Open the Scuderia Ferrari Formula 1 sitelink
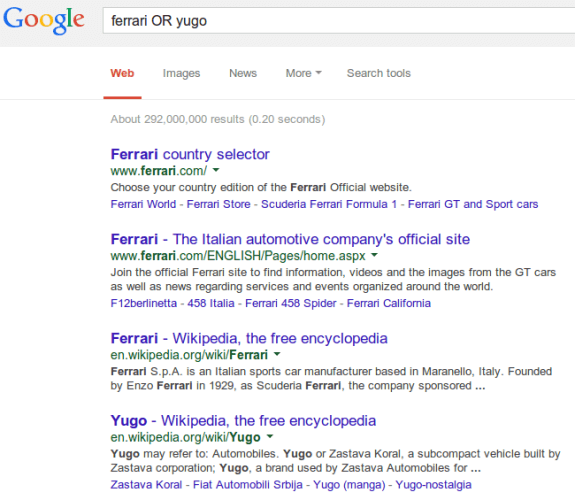This screenshot has width=575, height=500. (x=329, y=204)
